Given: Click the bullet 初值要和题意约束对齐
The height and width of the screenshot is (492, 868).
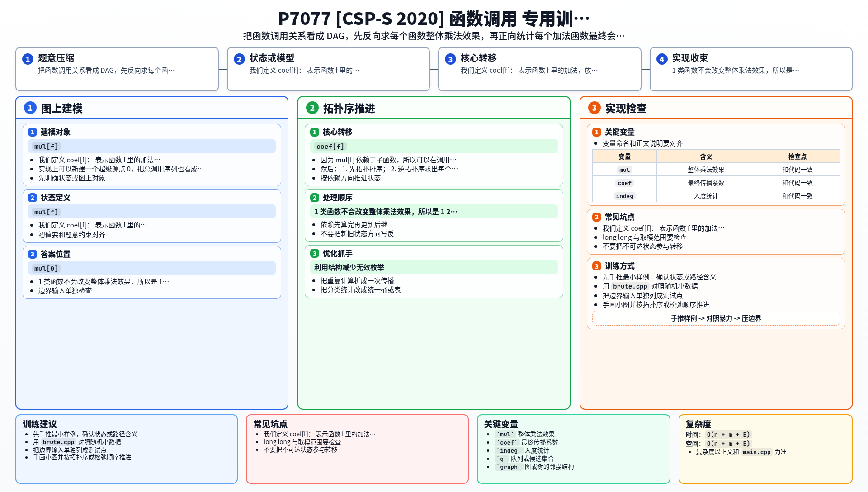Looking at the screenshot, I should (72, 235).
